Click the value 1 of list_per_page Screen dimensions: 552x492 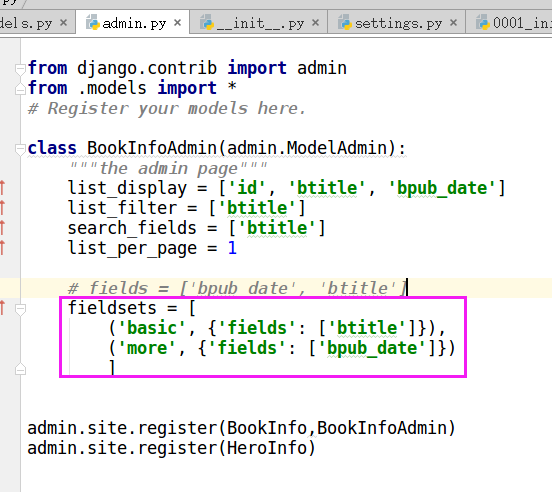(x=232, y=248)
